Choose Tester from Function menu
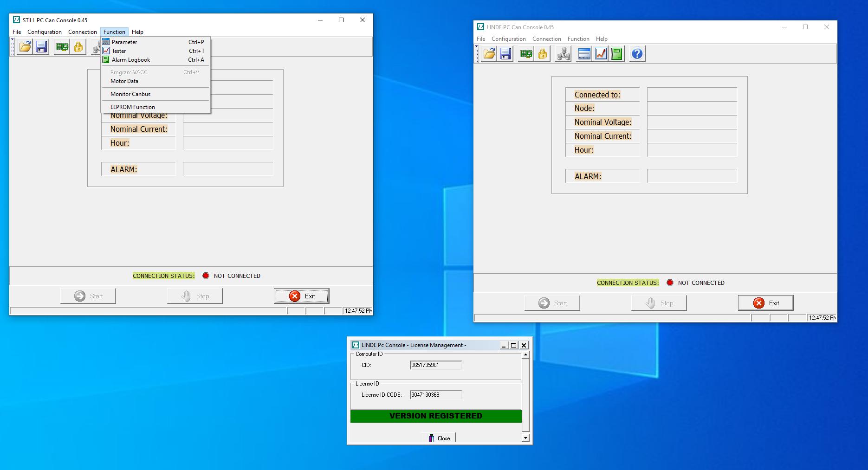868x470 pixels. coord(155,51)
